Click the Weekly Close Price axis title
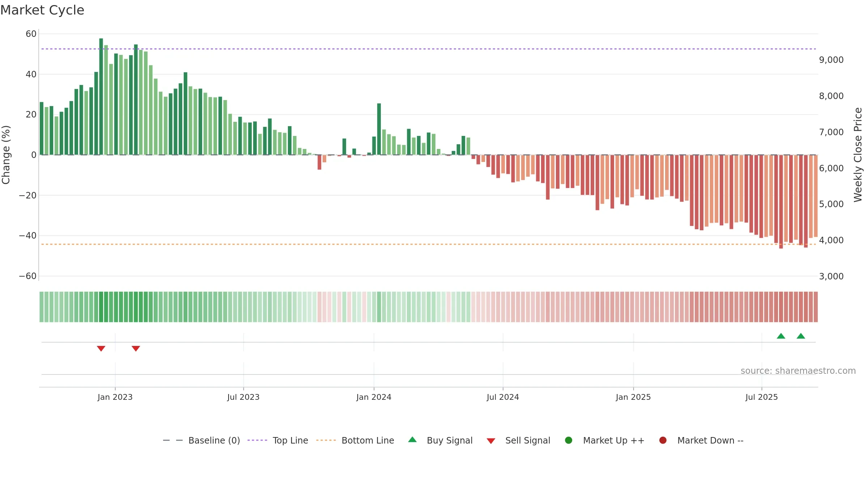 click(858, 155)
